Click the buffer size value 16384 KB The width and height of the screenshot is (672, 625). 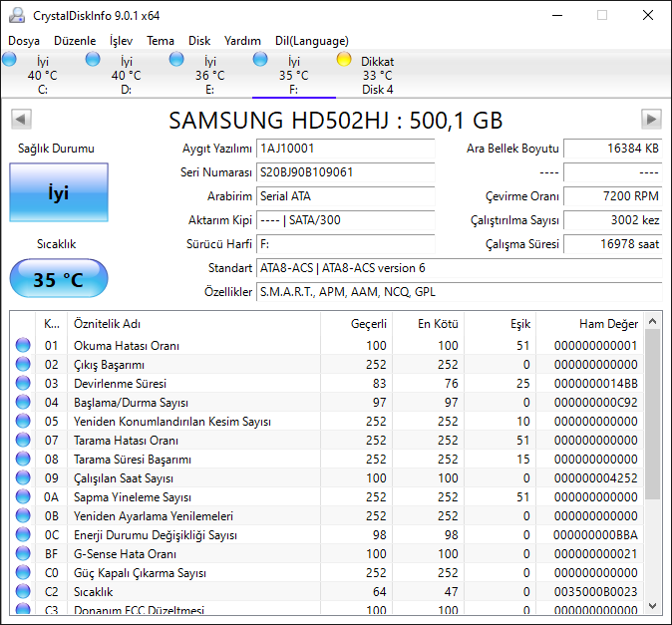click(x=613, y=149)
